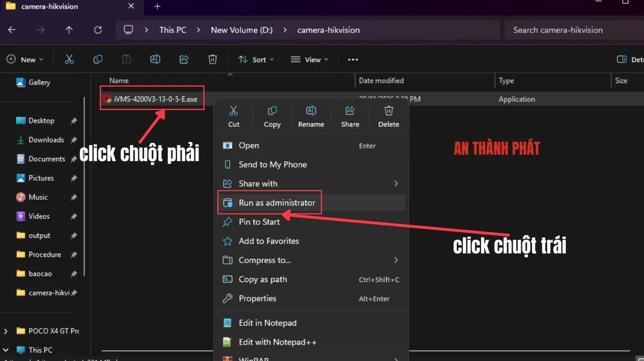
Task: Click the Copy icon in context menu
Action: (272, 111)
